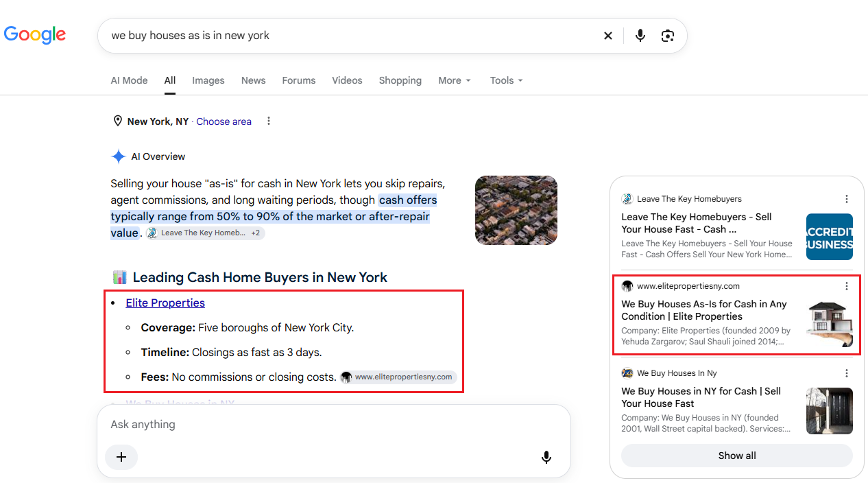
Task: Click the plus icon in Ask anything box
Action: (121, 457)
